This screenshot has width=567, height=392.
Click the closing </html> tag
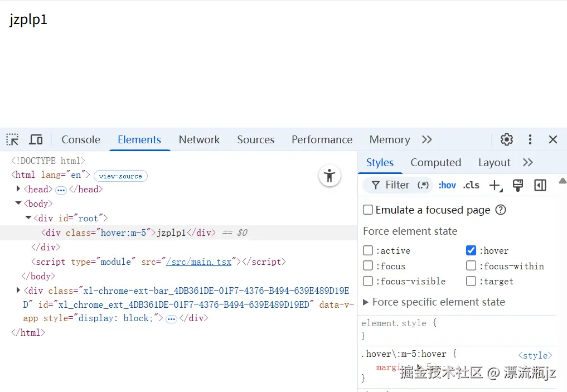[28, 332]
